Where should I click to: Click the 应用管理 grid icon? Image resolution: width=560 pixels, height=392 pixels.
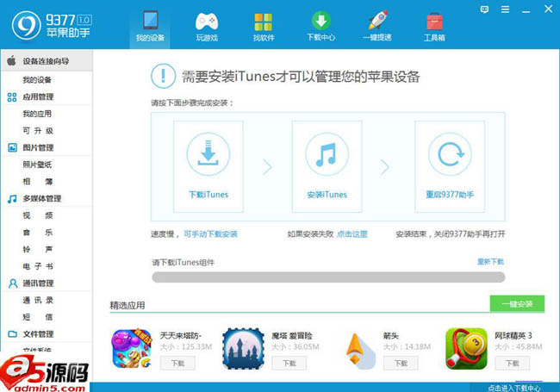[12, 96]
